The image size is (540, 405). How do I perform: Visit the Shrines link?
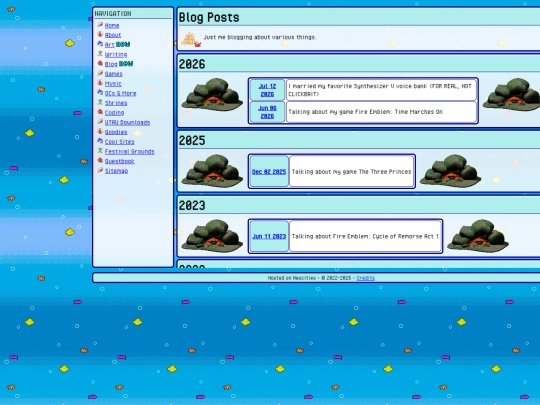coord(116,103)
